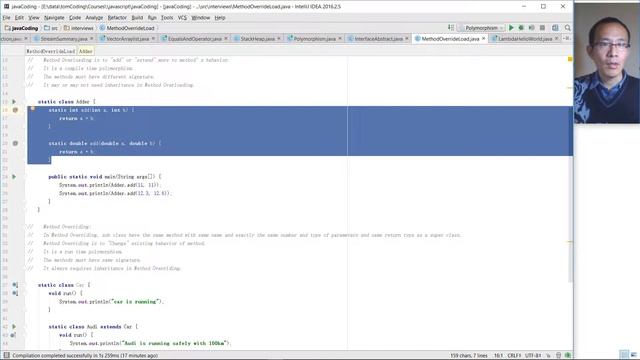
Task: Place cursor on 'public static void main' line
Action: point(105,177)
